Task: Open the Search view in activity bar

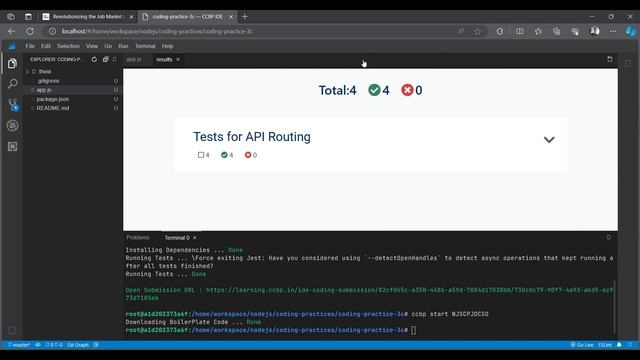Action: coord(12,84)
